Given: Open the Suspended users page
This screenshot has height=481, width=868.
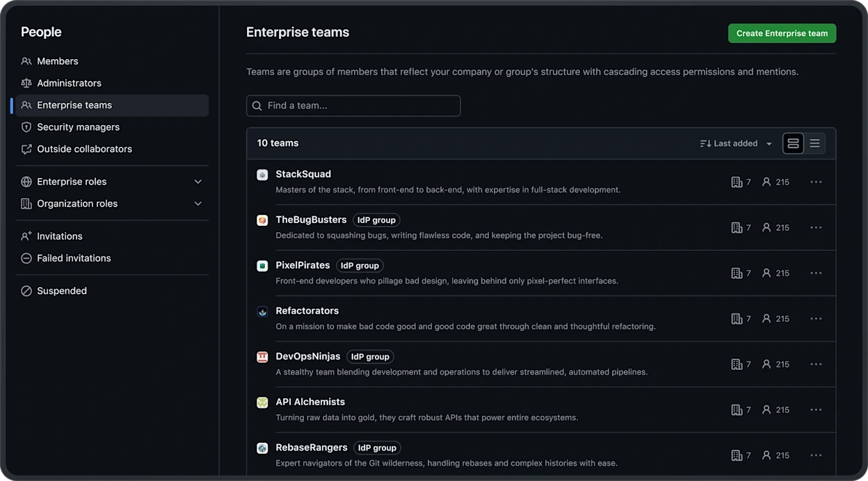Looking at the screenshot, I should pyautogui.click(x=112, y=291).
